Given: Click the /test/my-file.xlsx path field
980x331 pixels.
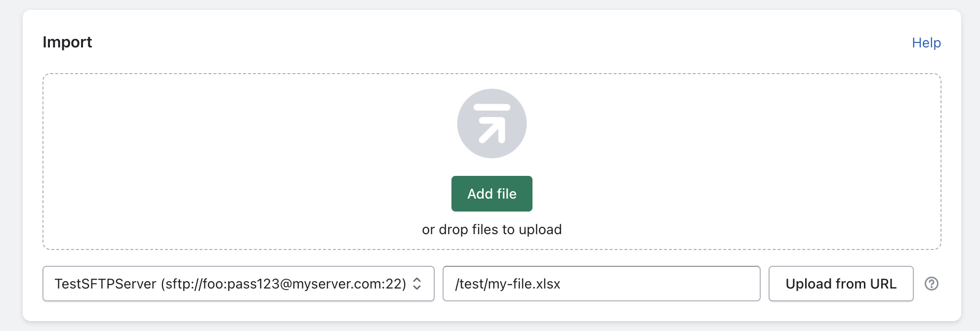Looking at the screenshot, I should 601,284.
